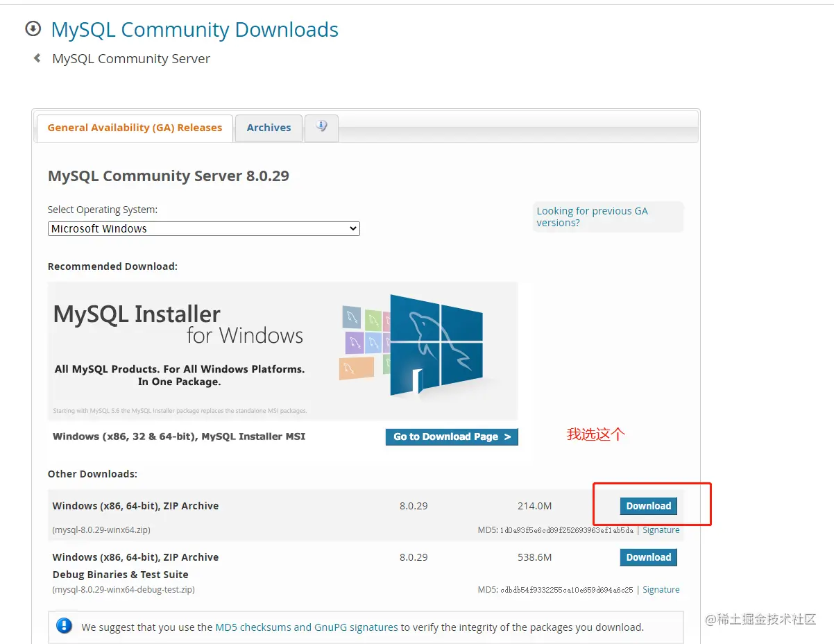
Task: Click the back arrow before MySQL Community Server
Action: 37,59
